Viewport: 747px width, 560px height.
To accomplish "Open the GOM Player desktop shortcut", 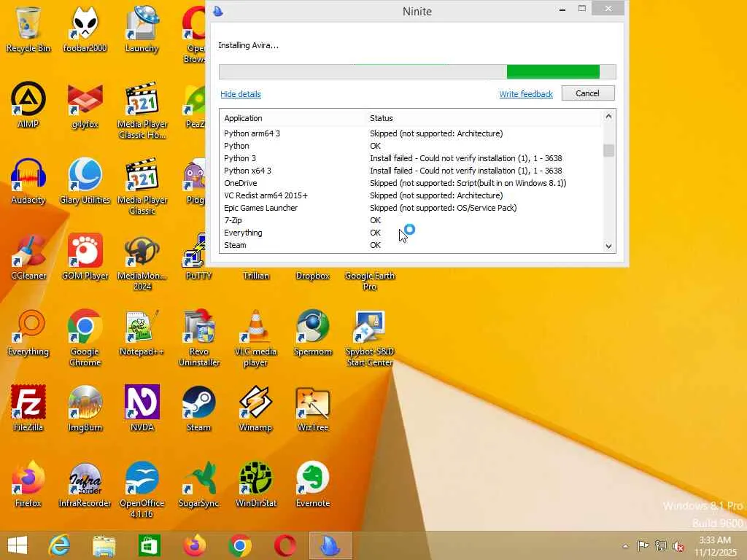I will coord(85,257).
